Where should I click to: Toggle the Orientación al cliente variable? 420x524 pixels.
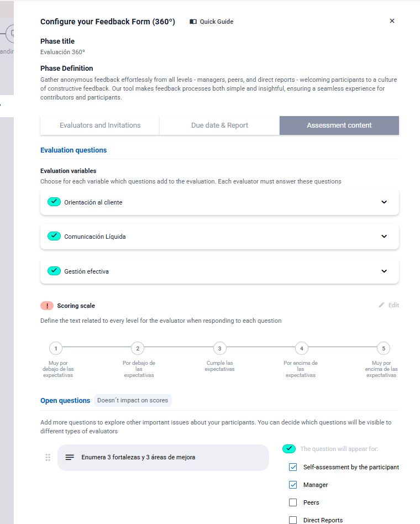tap(54, 202)
